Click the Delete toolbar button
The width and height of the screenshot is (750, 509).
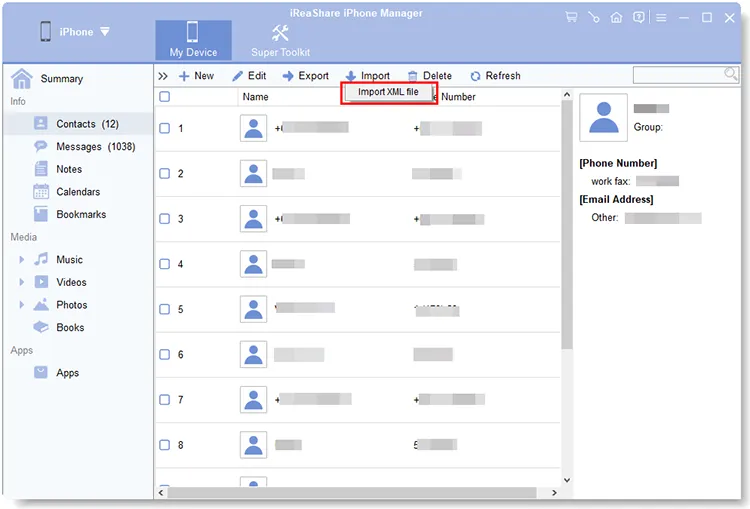430,76
